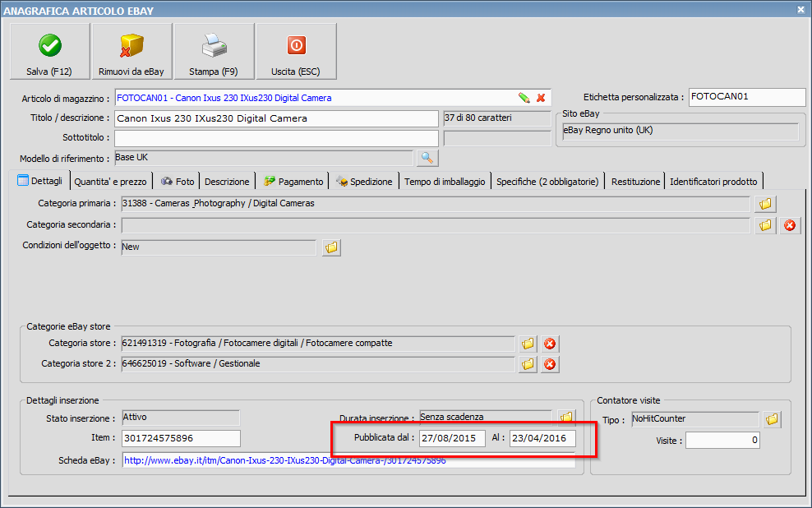The width and height of the screenshot is (812, 508).
Task: Click the magnifier search icon beside Modello di riferimento
Action: click(x=427, y=158)
